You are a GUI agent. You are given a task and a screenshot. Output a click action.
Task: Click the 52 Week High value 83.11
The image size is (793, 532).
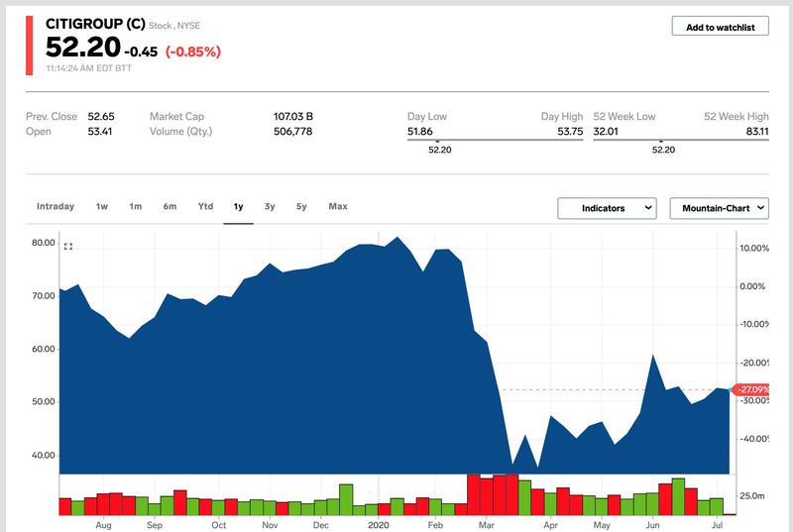(x=757, y=132)
